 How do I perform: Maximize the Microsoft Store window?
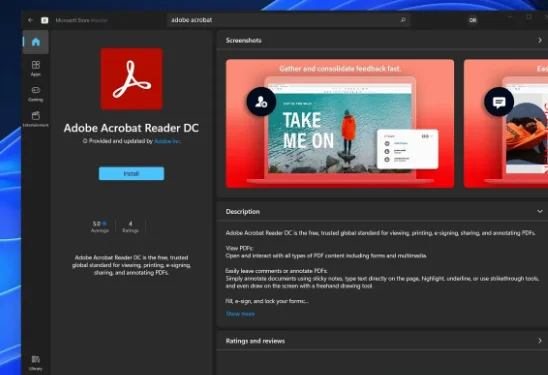[529, 17]
